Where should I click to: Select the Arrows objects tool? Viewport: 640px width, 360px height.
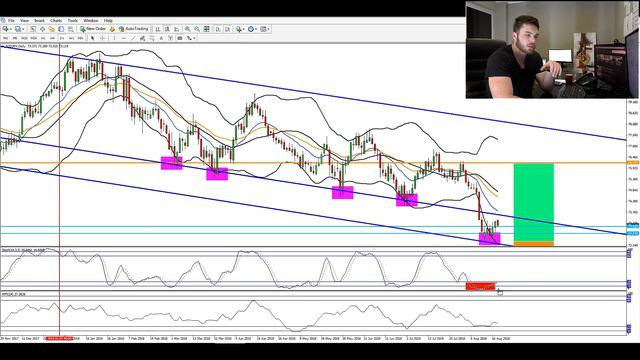coord(189,38)
